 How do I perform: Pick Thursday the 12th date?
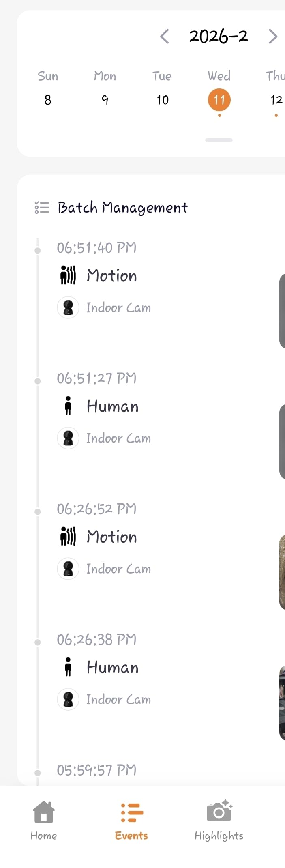[x=276, y=100]
